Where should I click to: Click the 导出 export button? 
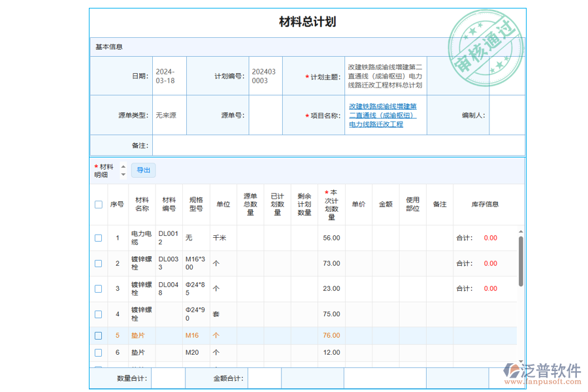pos(143,170)
